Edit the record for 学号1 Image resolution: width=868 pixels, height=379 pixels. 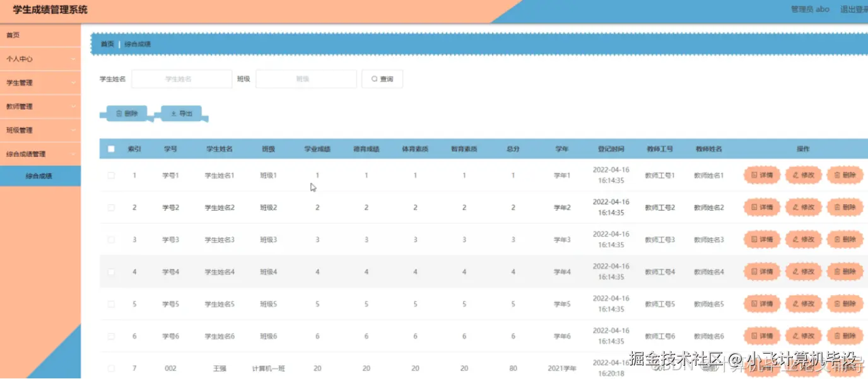click(803, 175)
